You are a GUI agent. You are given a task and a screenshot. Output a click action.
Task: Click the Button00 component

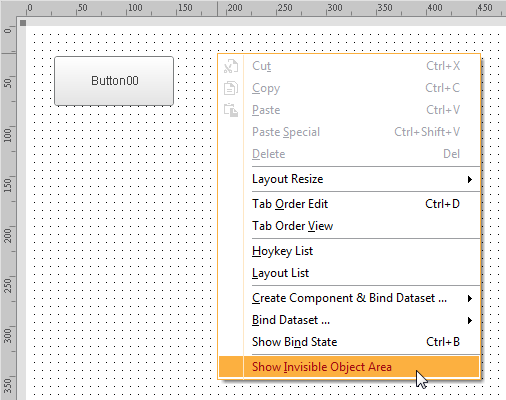(114, 81)
